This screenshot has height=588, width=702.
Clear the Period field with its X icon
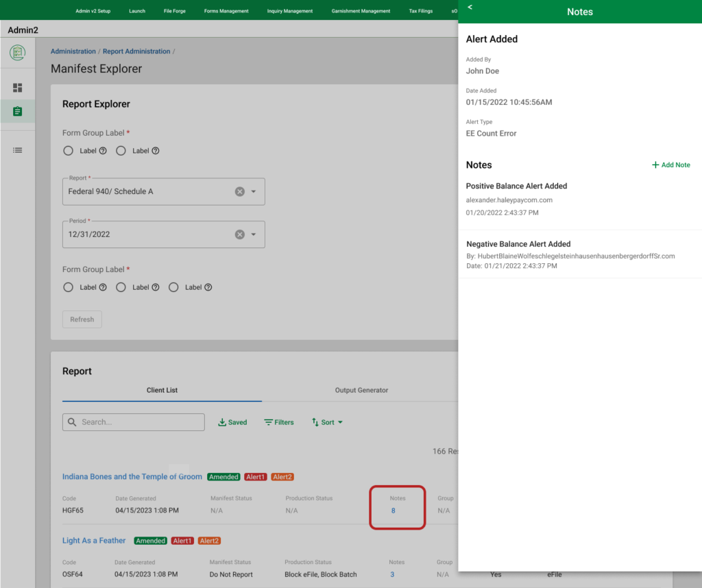[240, 234]
